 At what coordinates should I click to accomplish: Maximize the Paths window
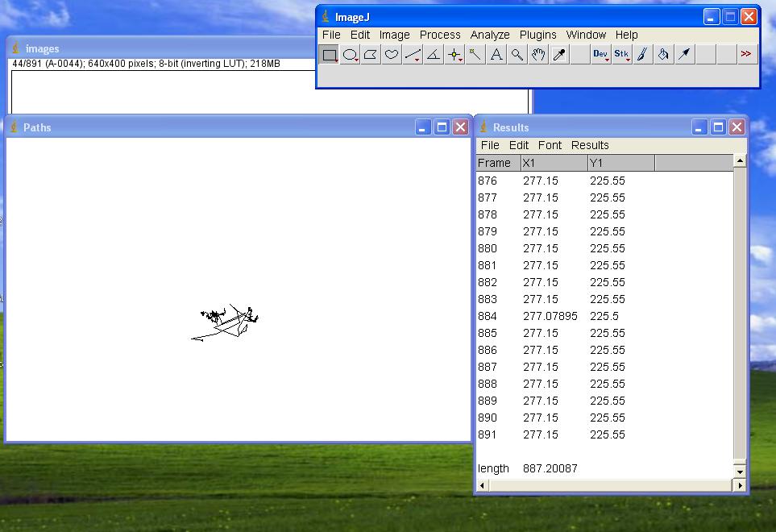[x=442, y=127]
